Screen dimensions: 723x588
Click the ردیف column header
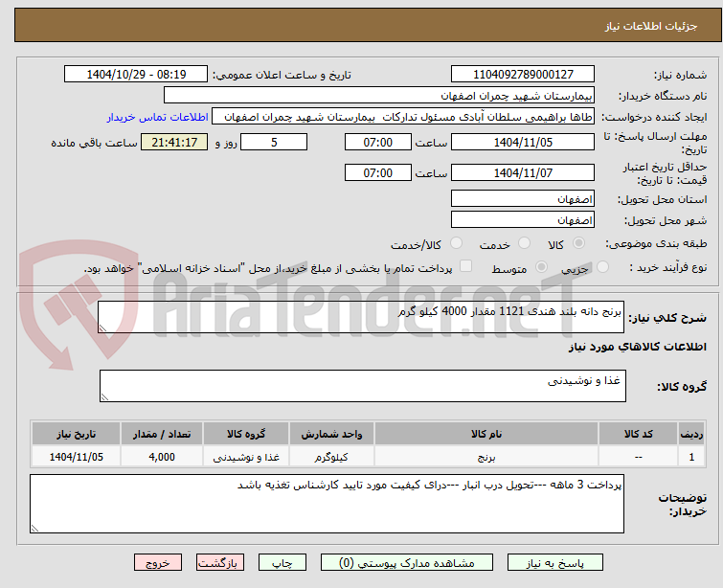691,434
